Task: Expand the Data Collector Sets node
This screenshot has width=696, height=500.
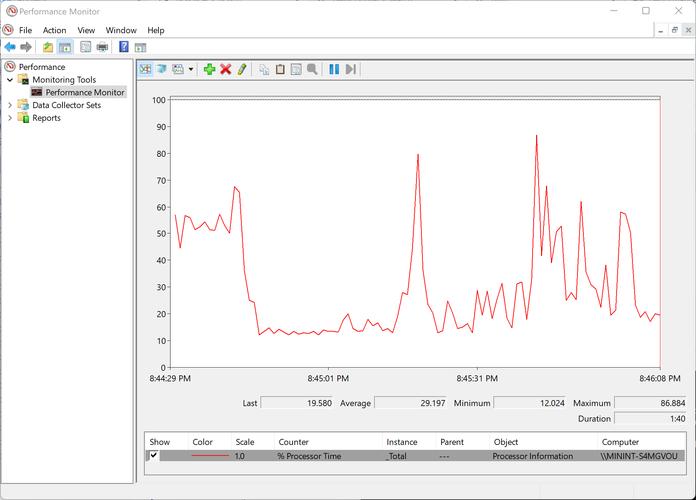Action: point(11,105)
